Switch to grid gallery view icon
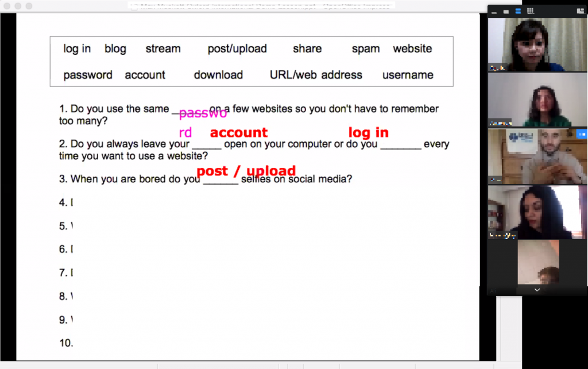Image resolution: width=588 pixels, height=369 pixels. tap(530, 11)
